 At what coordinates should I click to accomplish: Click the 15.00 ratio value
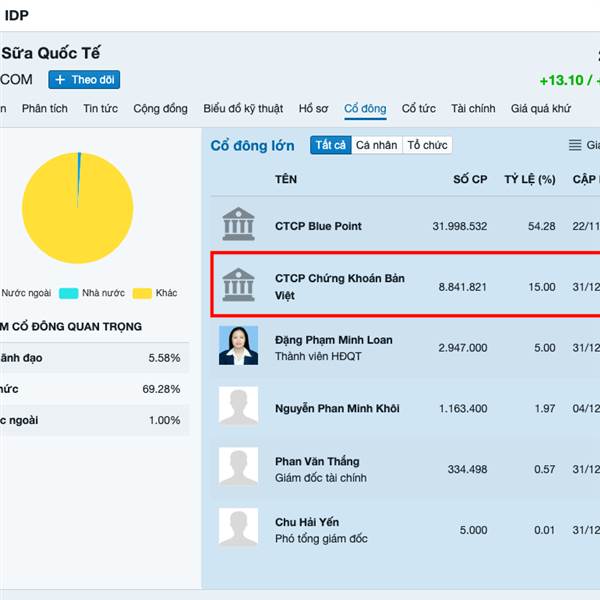pos(542,287)
